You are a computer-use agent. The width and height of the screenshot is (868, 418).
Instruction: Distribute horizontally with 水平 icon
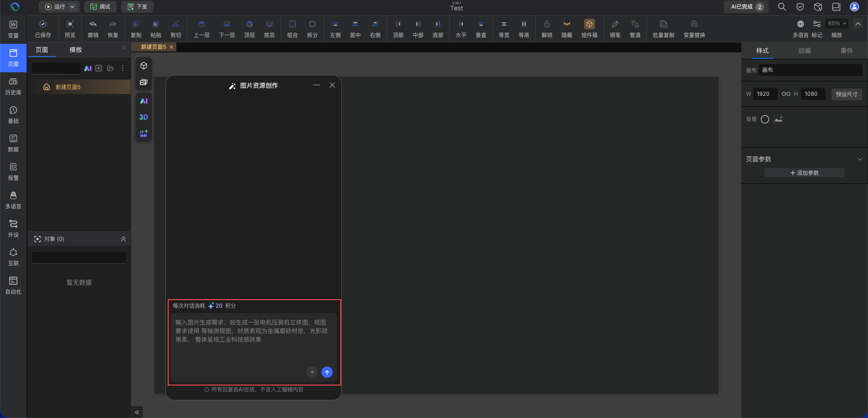[461, 29]
